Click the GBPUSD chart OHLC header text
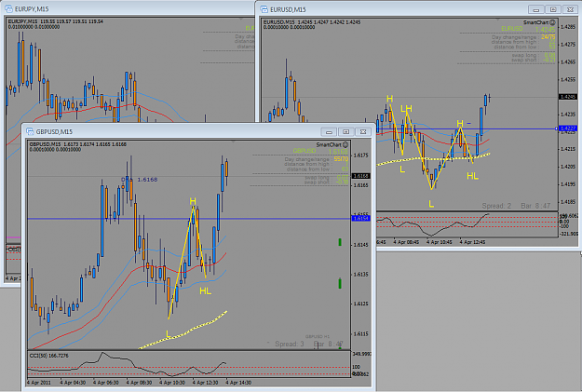Viewport: 582px width, 392px height. click(x=78, y=146)
